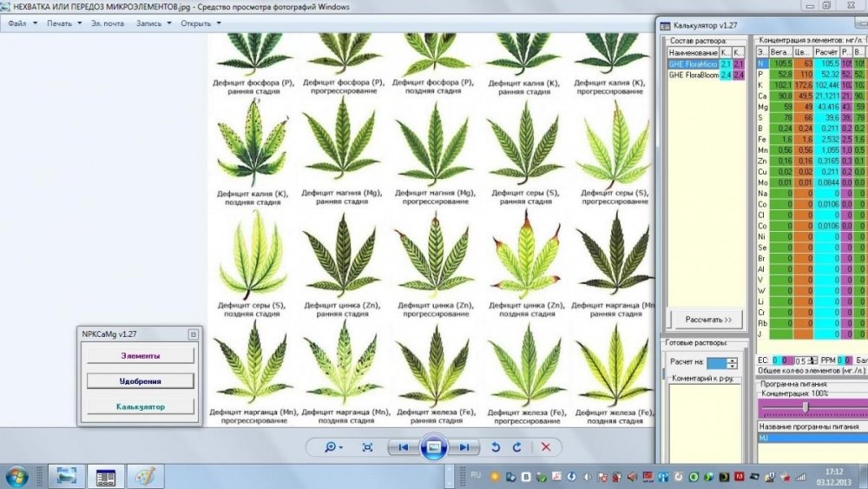Delete the photo with red X
This screenshot has height=489, width=868.
[546, 447]
